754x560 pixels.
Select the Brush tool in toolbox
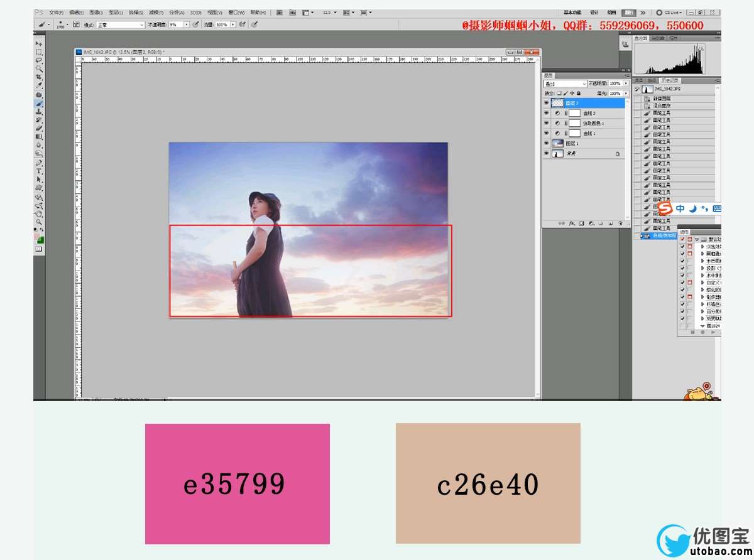click(39, 103)
